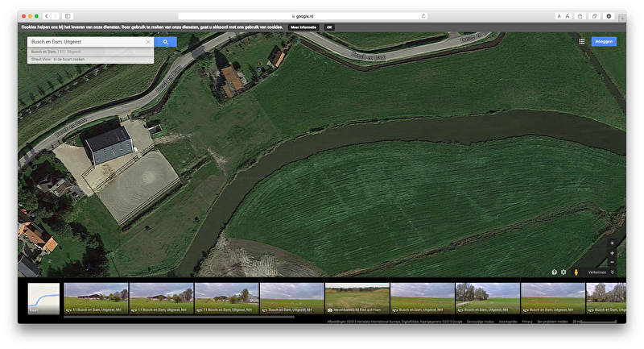
Task: Open Safari downloads button
Action: tap(609, 16)
